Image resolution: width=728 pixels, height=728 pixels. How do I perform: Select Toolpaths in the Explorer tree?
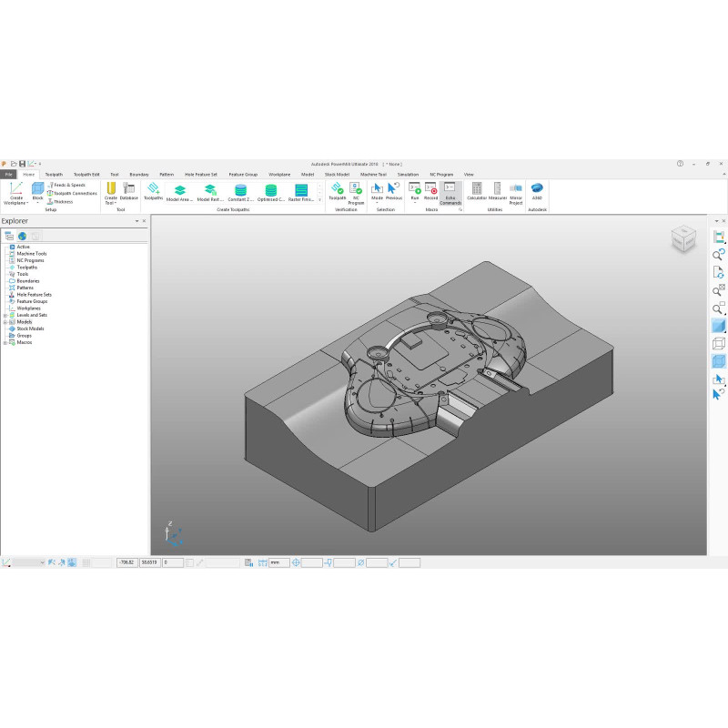pos(27,268)
